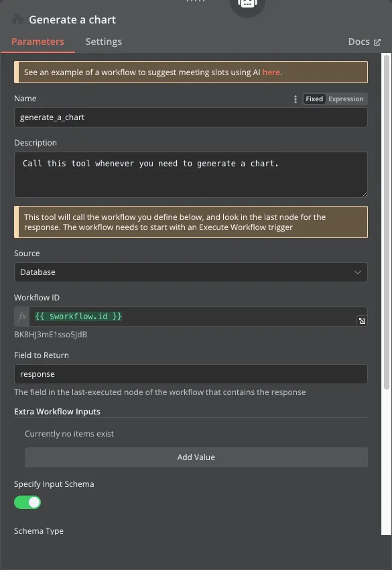Click the Description textarea resize handle
The width and height of the screenshot is (392, 570).
click(x=365, y=194)
